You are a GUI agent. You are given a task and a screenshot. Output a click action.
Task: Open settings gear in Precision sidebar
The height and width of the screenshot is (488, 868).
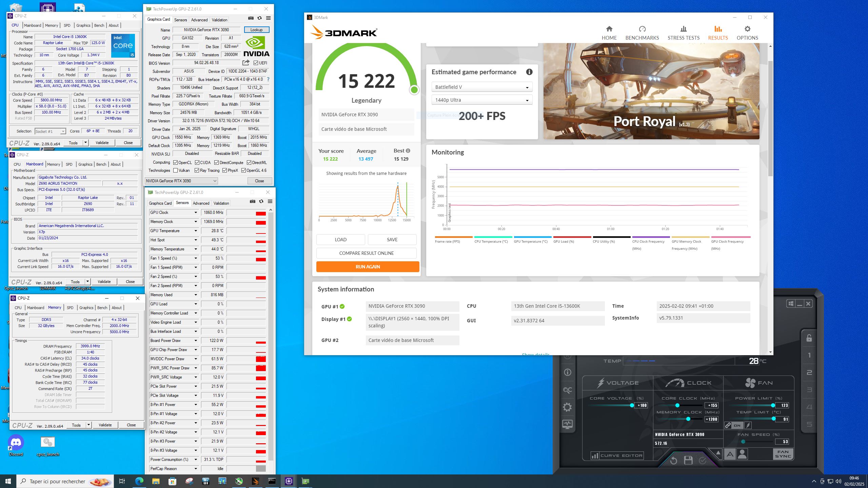point(567,407)
